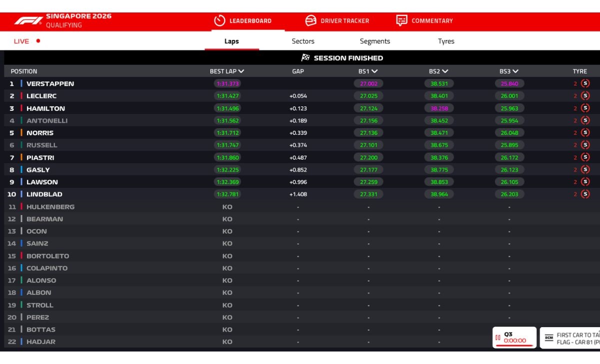Click the checkered flag session finished icon
Image resolution: width=600 pixels, height=364 pixels.
point(305,58)
